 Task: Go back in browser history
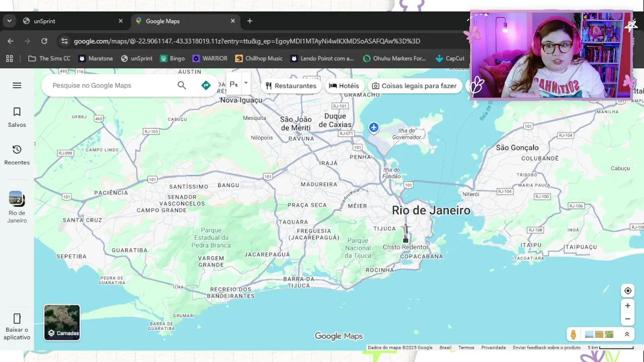tap(11, 41)
